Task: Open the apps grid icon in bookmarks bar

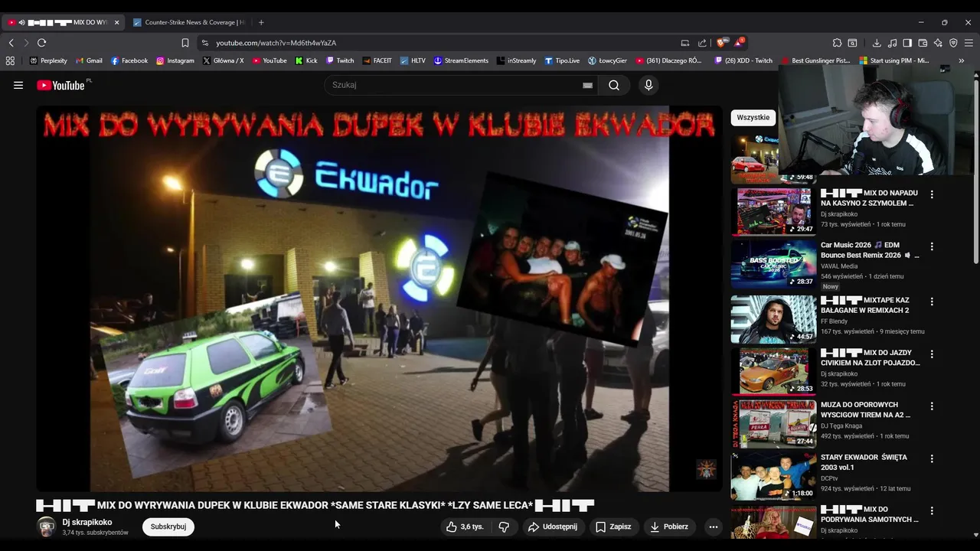Action: tap(10, 60)
